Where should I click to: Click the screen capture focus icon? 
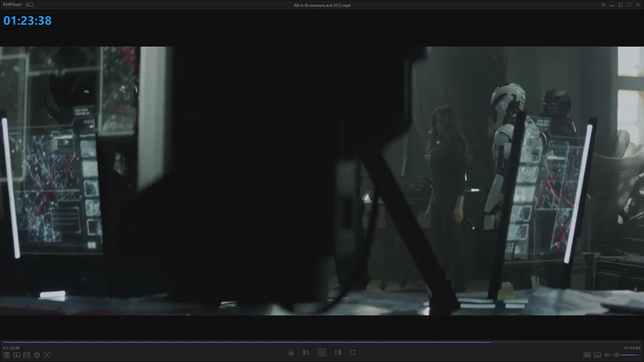coord(47,355)
